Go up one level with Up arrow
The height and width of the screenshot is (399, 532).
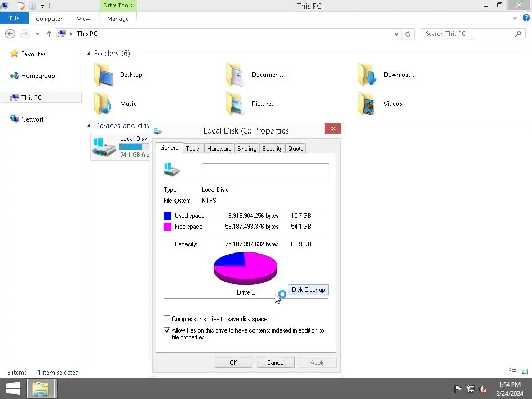[49, 34]
